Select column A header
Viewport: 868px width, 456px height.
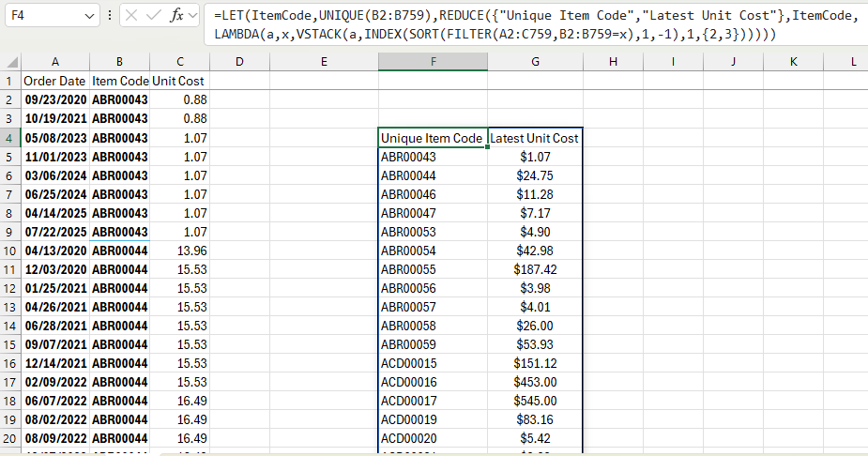click(x=54, y=62)
